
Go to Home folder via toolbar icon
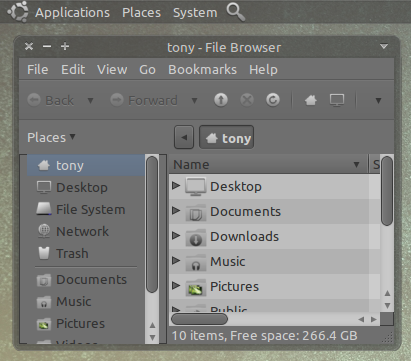(310, 100)
